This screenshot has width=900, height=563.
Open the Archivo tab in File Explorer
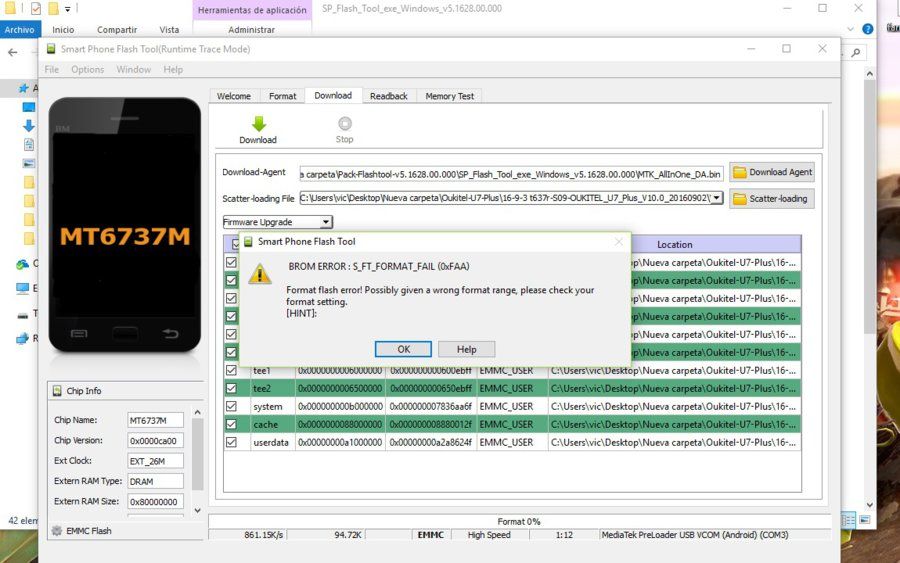20,29
